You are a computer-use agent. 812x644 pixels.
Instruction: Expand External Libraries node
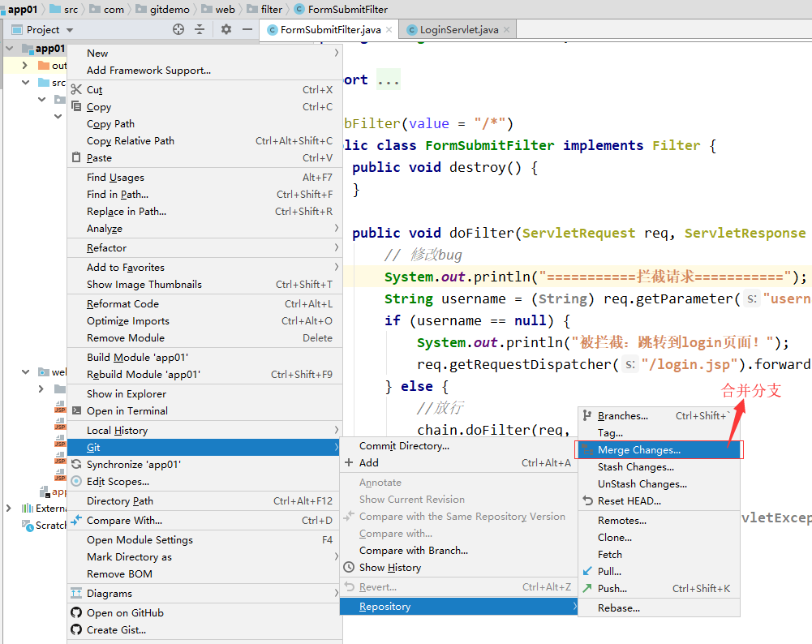point(8,508)
